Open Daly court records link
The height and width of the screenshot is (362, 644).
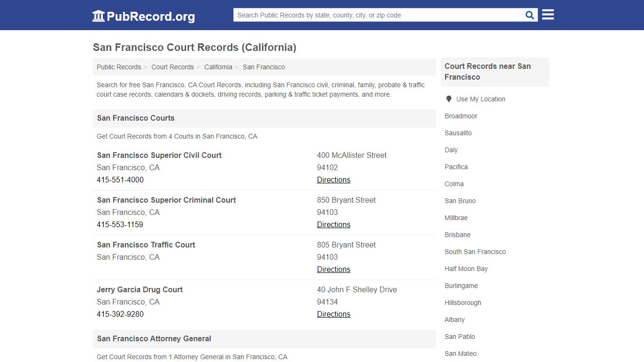(451, 150)
